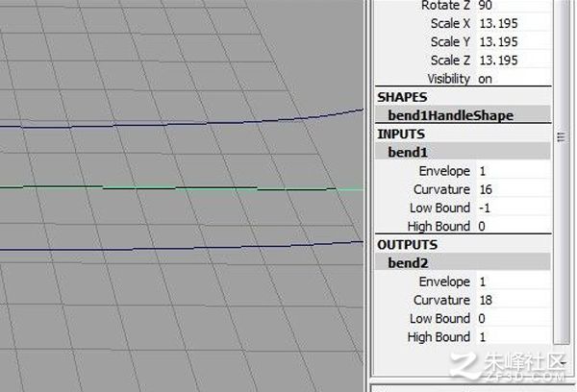This screenshot has height=392, width=577.
Task: Select the Scale X attribute label
Action: [450, 23]
